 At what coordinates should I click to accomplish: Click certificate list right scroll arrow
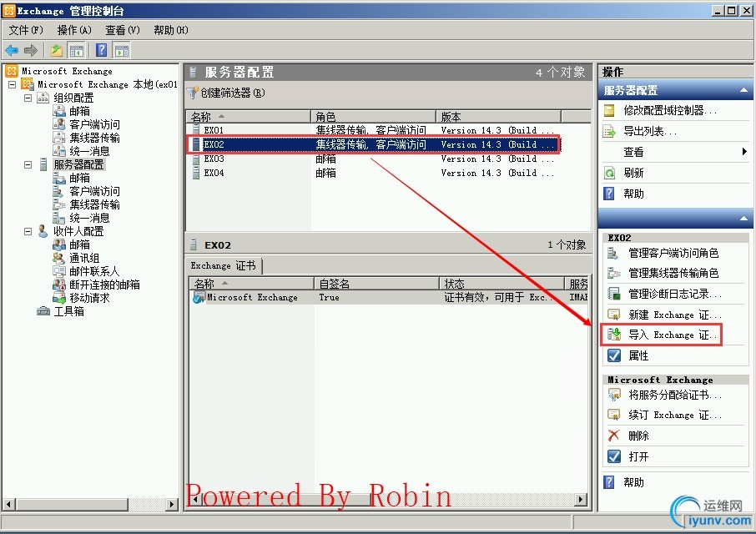click(582, 499)
